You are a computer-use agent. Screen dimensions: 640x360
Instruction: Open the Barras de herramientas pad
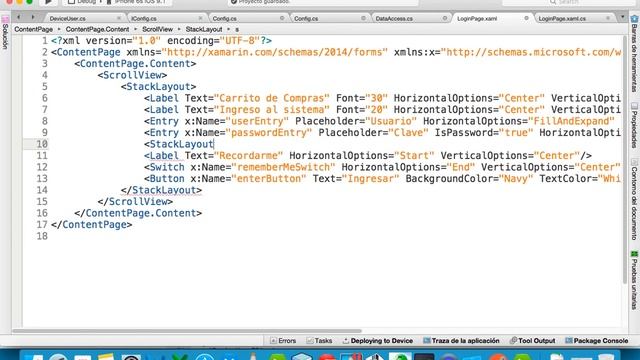click(x=634, y=54)
